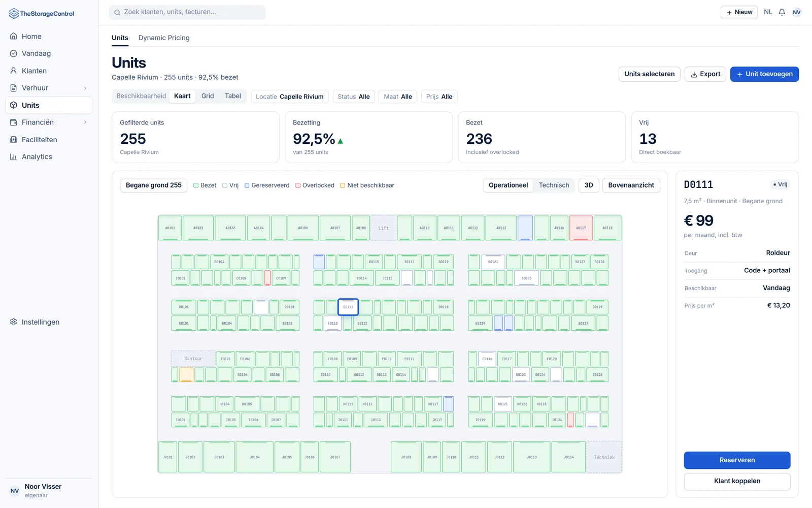This screenshot has width=812, height=508.
Task: Click the Vandaag checkmark icon
Action: [14, 53]
